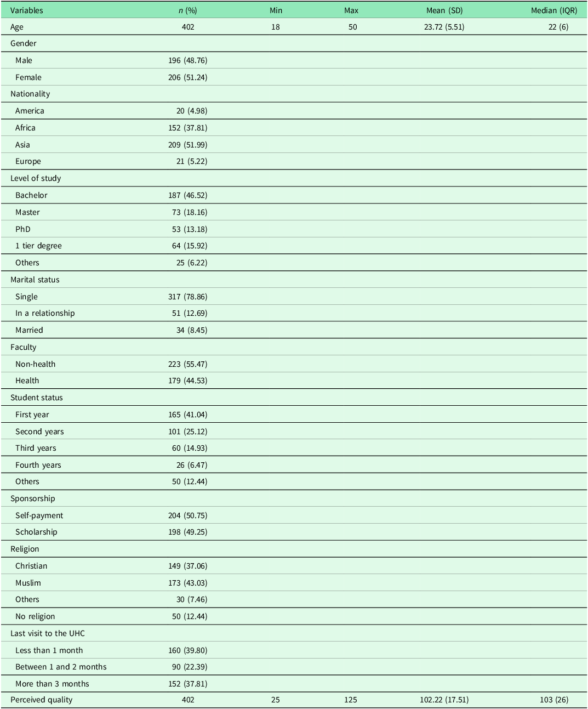Select the Between 1 and 2 months row

(61, 667)
